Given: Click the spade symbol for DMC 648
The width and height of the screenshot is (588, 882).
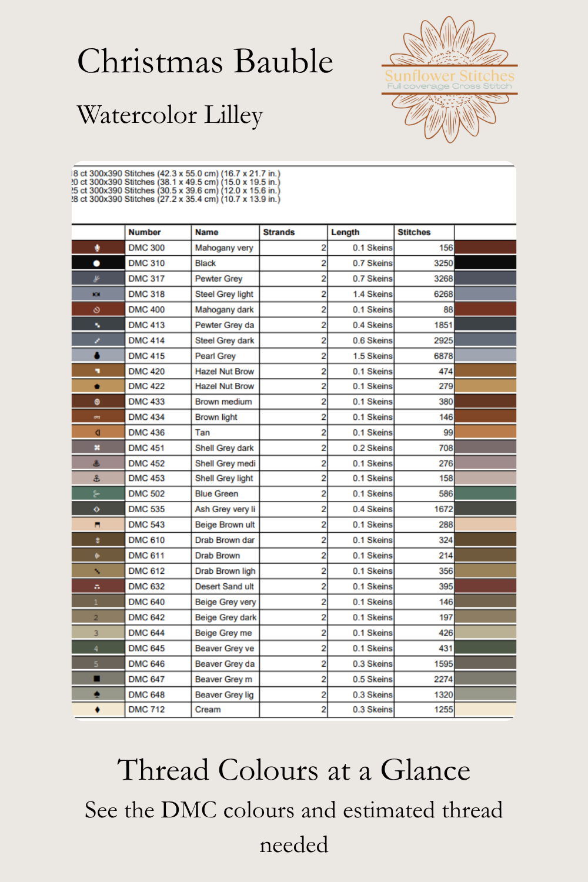Looking at the screenshot, I should coord(97,694).
